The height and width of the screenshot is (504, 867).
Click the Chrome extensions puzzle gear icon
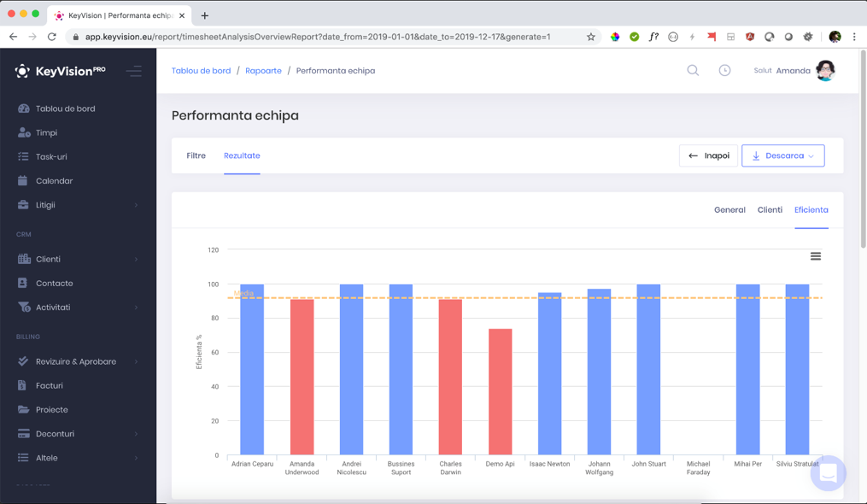pyautogui.click(x=808, y=37)
